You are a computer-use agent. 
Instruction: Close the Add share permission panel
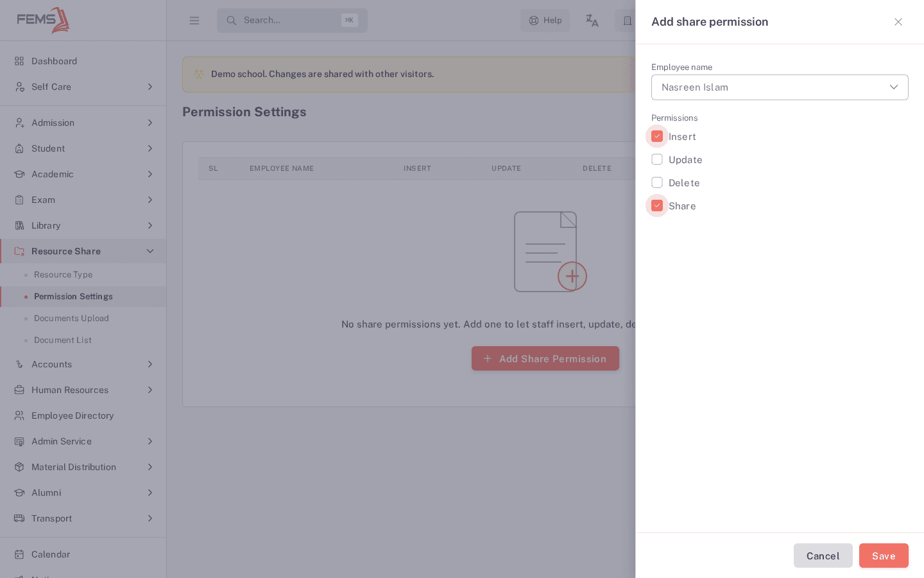click(898, 22)
